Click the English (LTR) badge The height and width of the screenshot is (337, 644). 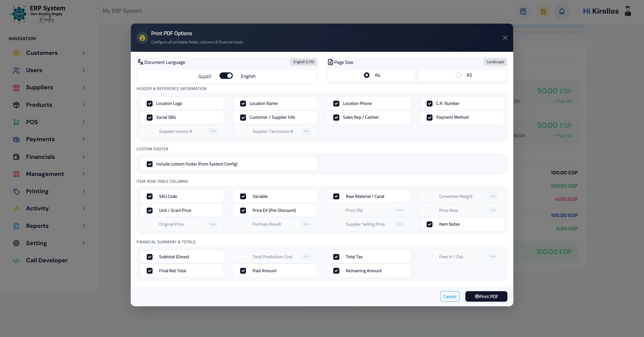coord(304,62)
